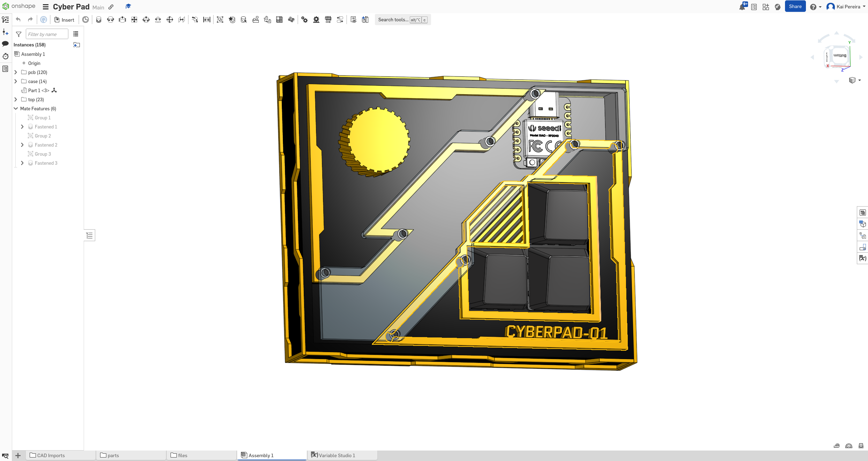
Task: Click the Fastened mate tool icon
Action: tap(99, 20)
